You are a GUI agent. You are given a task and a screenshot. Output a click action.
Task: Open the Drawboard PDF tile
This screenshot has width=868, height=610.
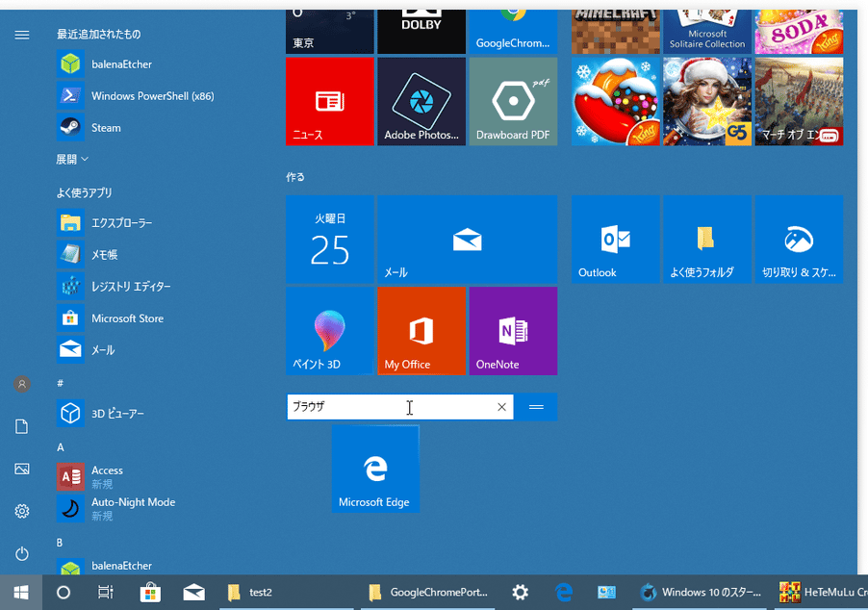[513, 101]
